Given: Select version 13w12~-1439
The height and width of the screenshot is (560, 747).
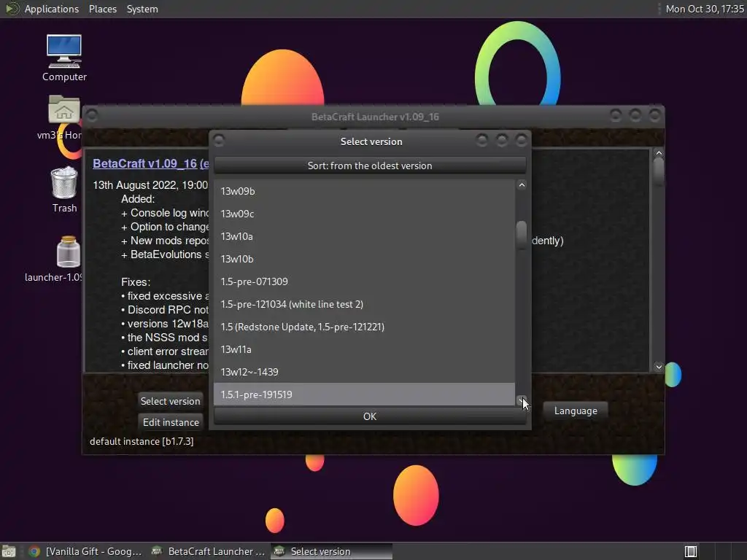Looking at the screenshot, I should pyautogui.click(x=364, y=372).
